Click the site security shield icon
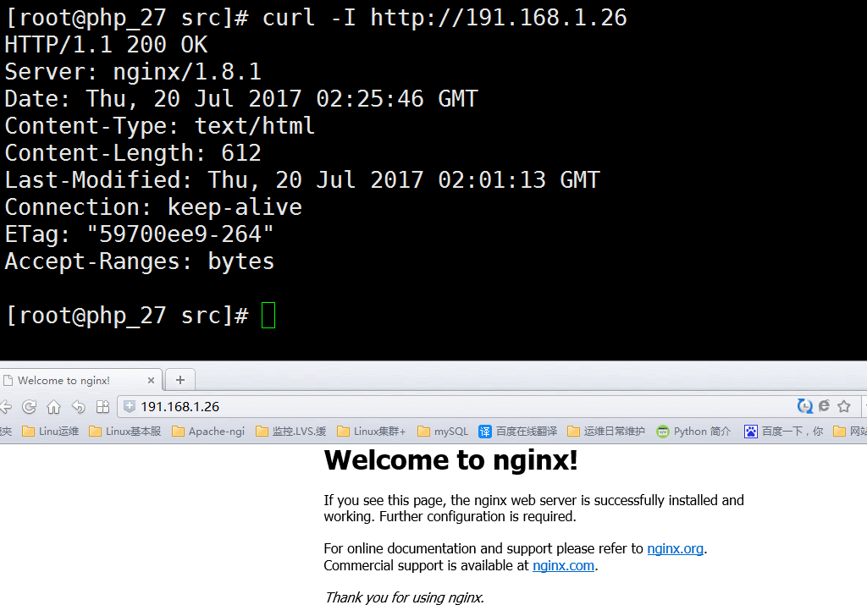 coord(130,407)
